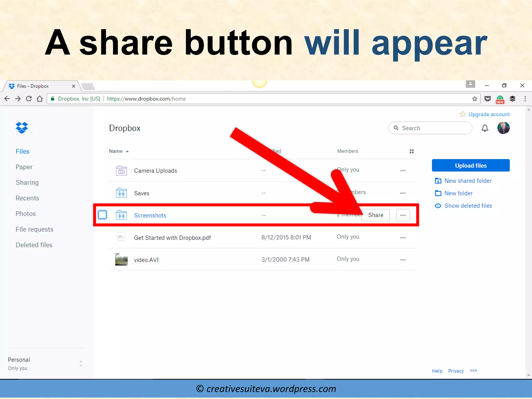Open Paper in sidebar
This screenshot has height=399, width=532.
(x=24, y=167)
